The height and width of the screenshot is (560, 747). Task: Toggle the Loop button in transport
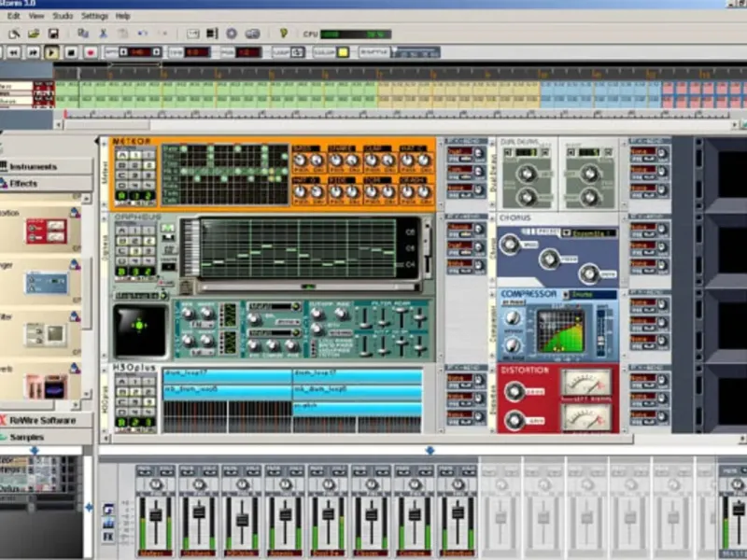(297, 52)
